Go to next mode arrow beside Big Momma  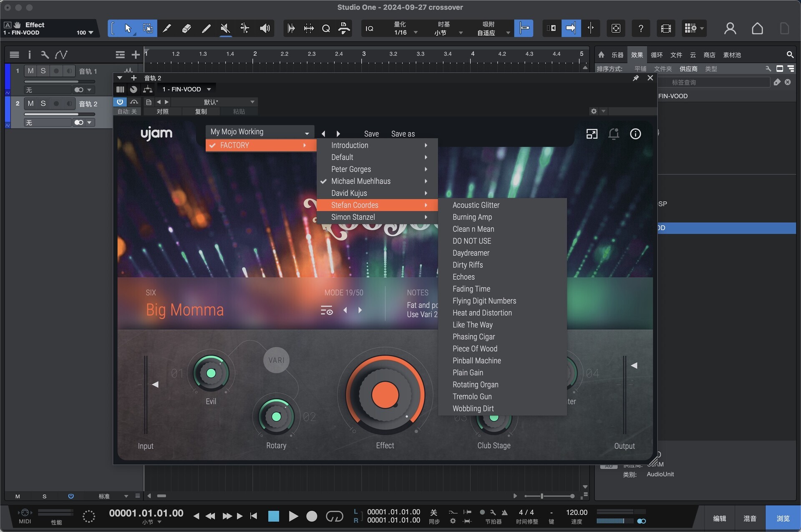[x=360, y=310]
